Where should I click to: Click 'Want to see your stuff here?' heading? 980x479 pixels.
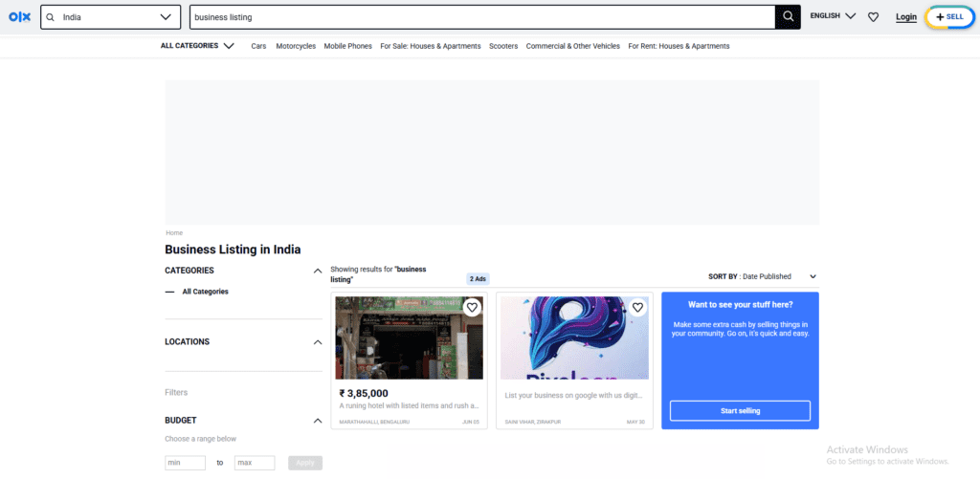[x=741, y=305]
